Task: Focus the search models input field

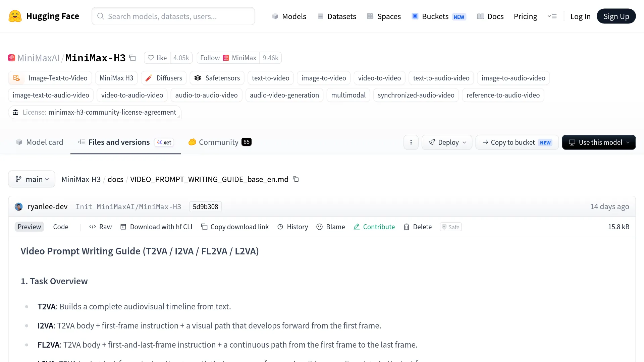Action: click(173, 16)
